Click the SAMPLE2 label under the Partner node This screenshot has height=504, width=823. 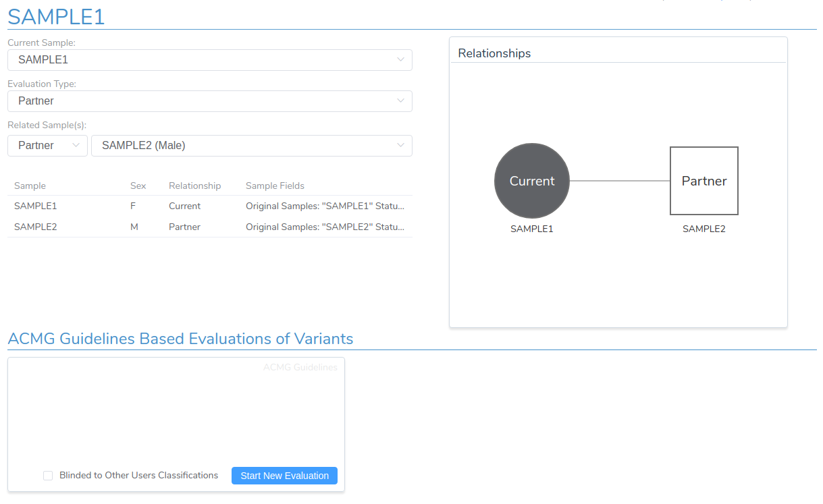703,229
